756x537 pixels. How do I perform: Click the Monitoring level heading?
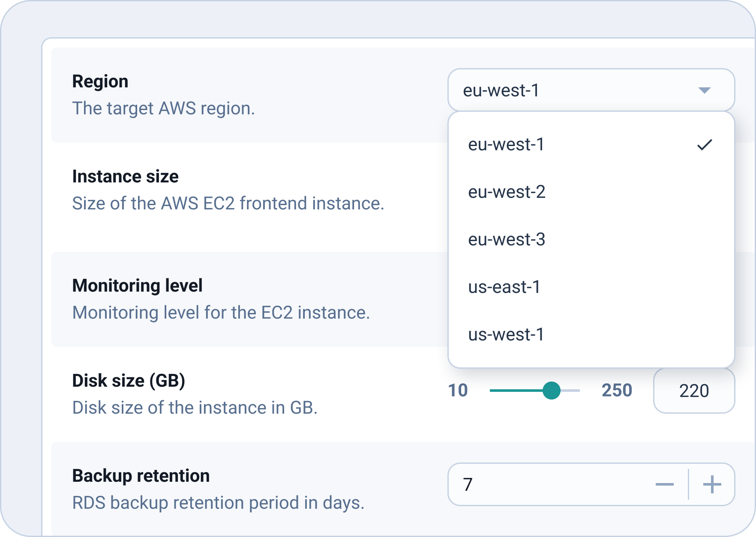coord(137,286)
